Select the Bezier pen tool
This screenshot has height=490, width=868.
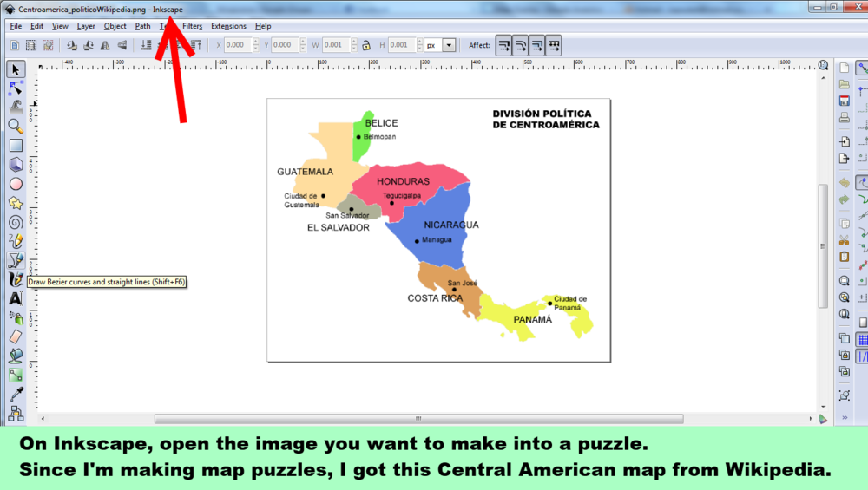pyautogui.click(x=16, y=260)
